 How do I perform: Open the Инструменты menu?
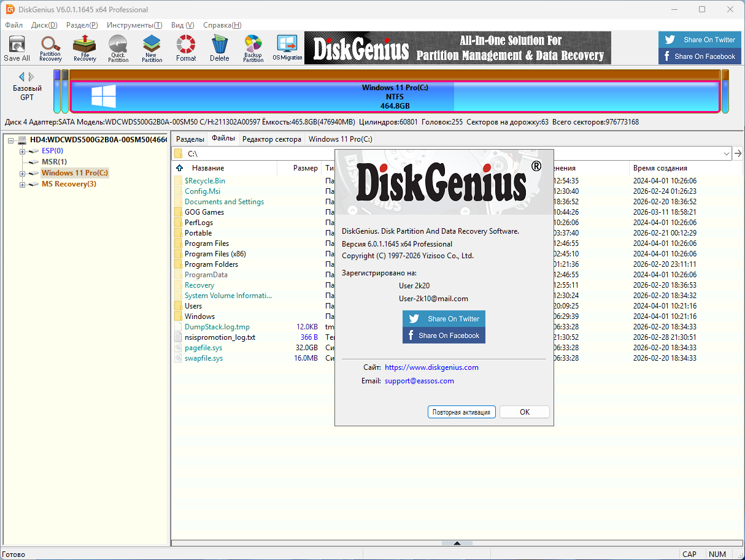134,25
